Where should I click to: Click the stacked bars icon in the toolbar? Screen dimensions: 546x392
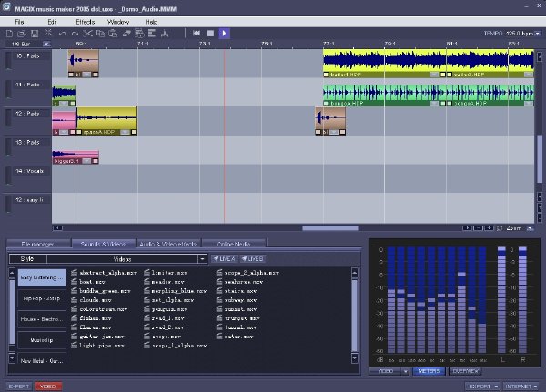(152, 34)
